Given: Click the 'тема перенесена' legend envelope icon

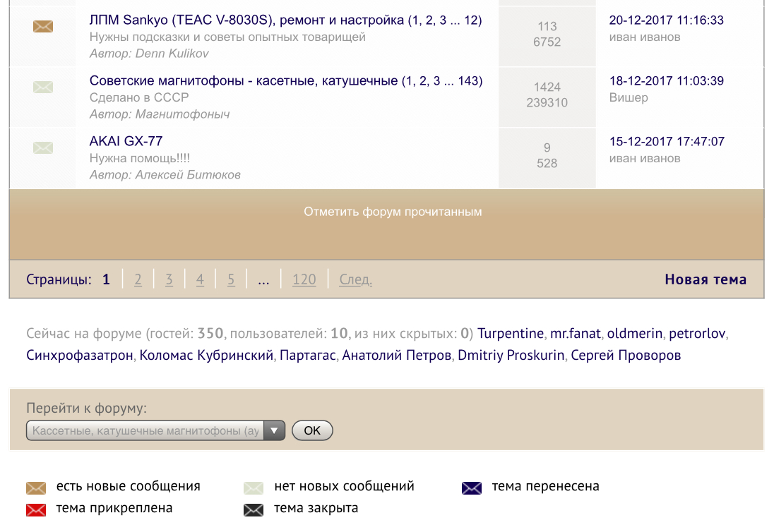Looking at the screenshot, I should [471, 488].
